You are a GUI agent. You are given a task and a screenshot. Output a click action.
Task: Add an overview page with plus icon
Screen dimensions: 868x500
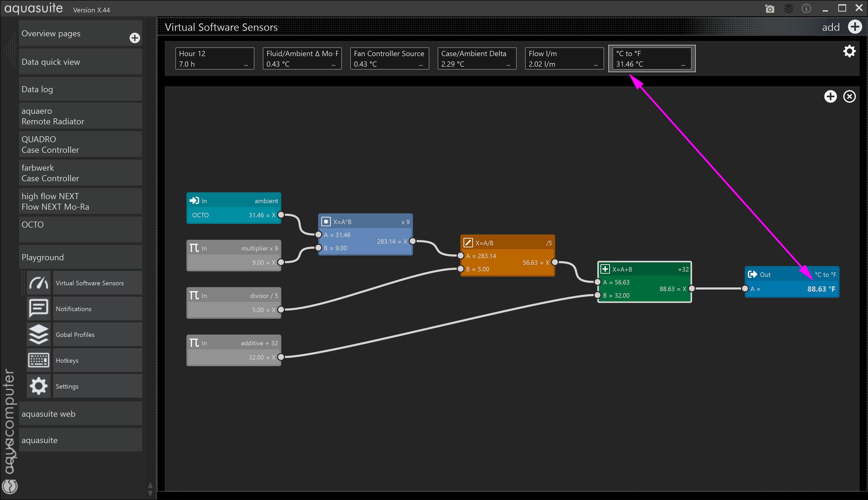[x=134, y=38]
